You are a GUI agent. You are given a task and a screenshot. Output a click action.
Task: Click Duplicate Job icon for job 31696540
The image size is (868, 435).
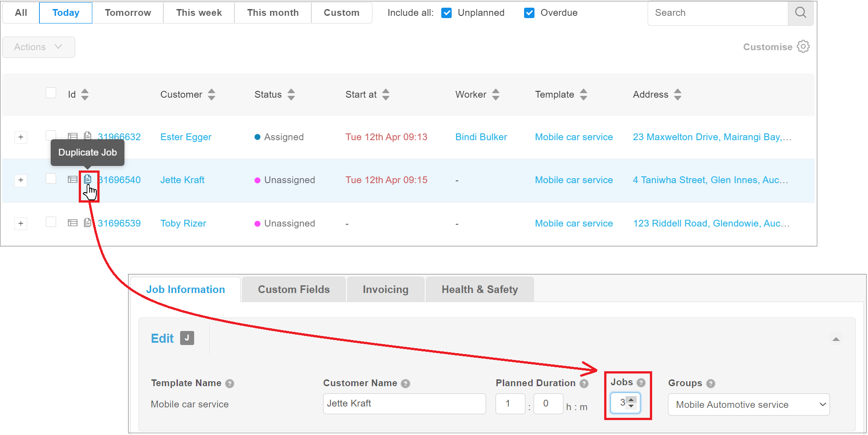point(88,180)
